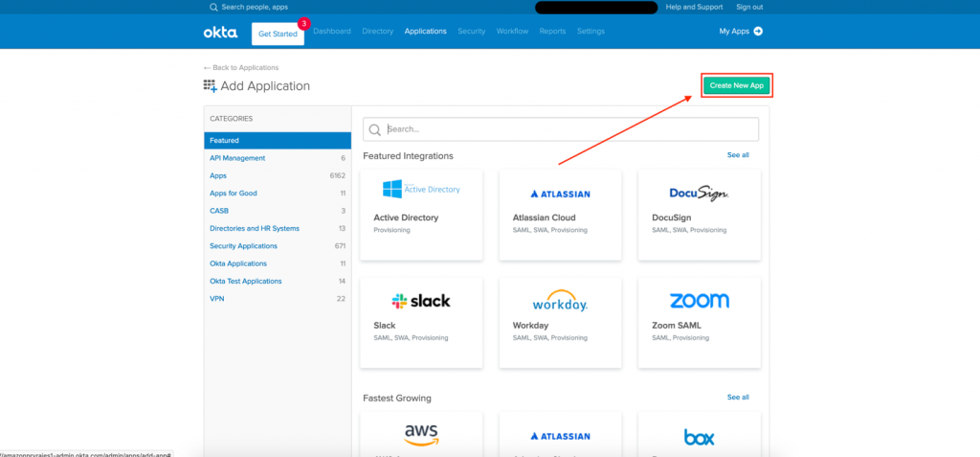980x457 pixels.
Task: Open the Security menu
Action: click(471, 32)
